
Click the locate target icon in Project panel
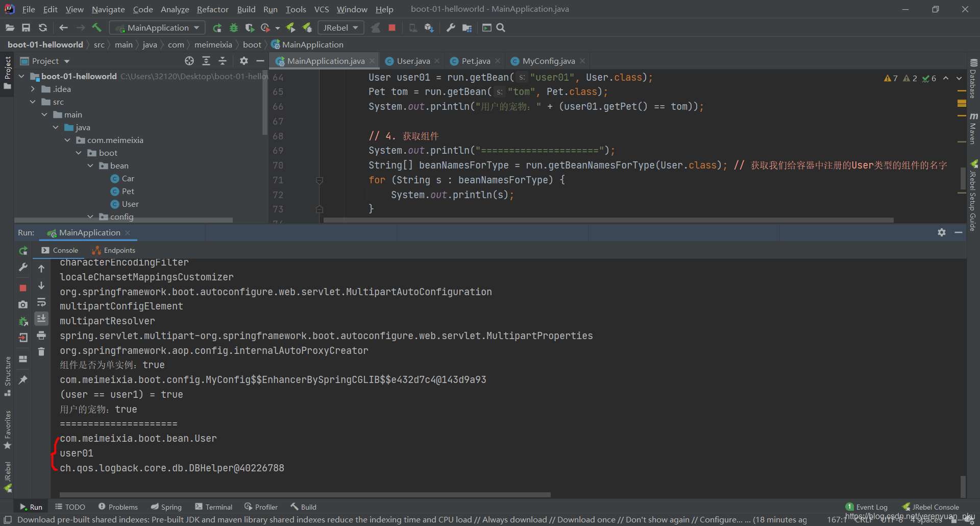pos(189,61)
